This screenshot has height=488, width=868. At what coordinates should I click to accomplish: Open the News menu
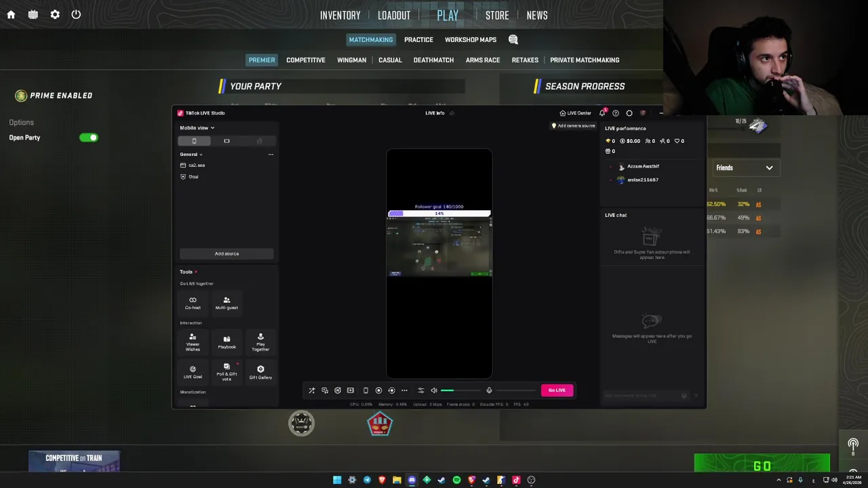(x=537, y=15)
